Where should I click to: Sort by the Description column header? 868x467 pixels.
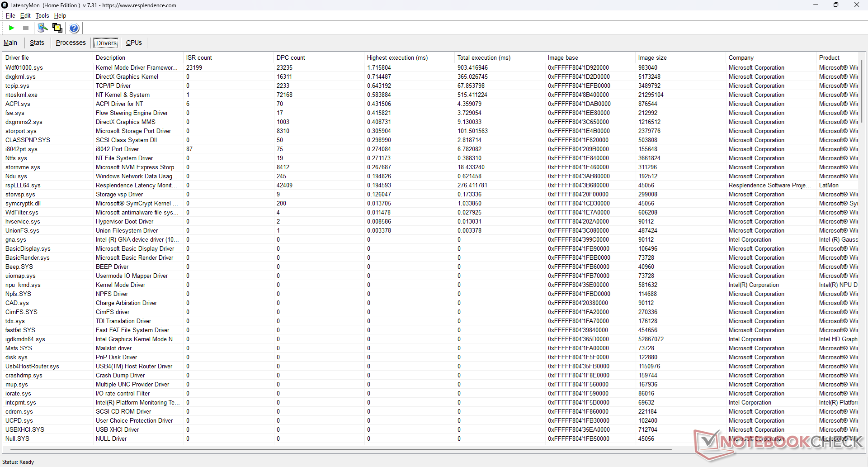click(x=138, y=57)
